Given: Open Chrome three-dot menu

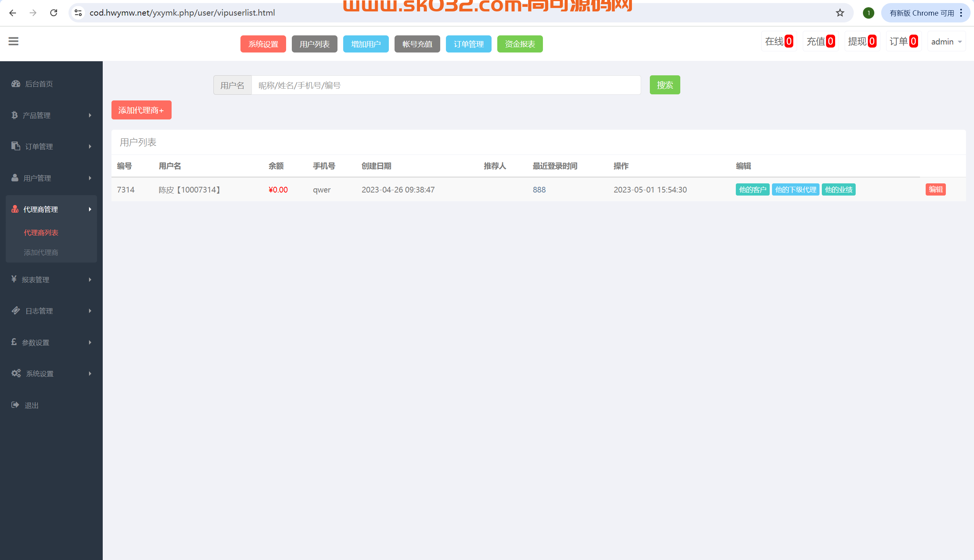Looking at the screenshot, I should pos(961,13).
